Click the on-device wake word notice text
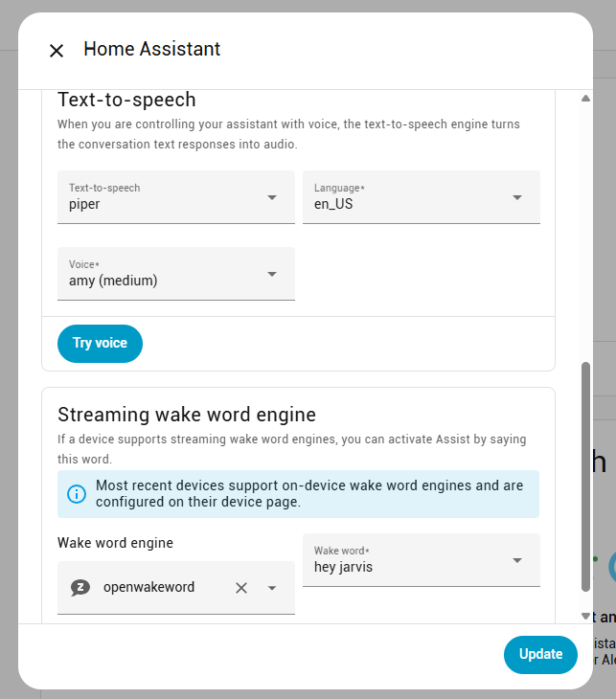Viewport: 616px width, 699px height. (309, 494)
